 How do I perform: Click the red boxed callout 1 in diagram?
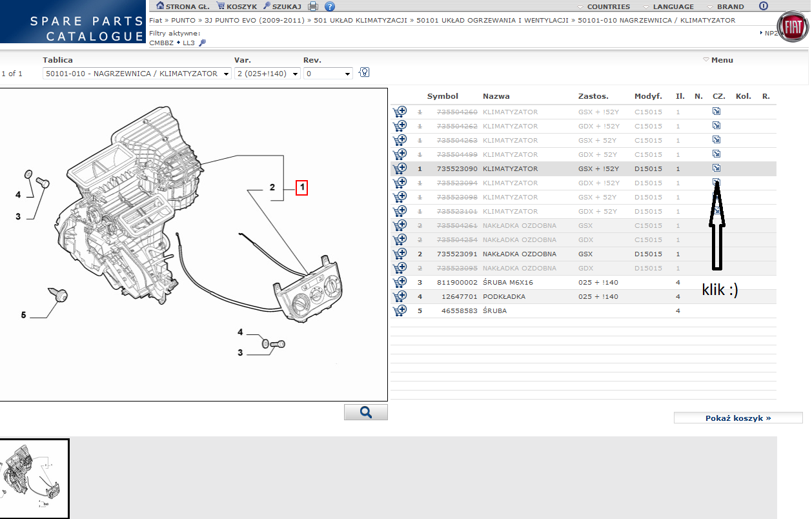coord(301,188)
